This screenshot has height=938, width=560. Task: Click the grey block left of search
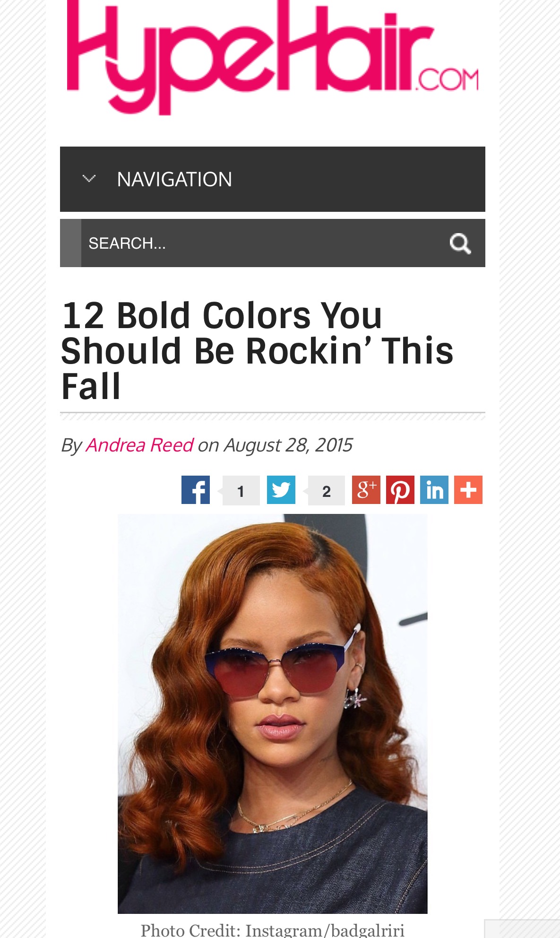tap(70, 243)
